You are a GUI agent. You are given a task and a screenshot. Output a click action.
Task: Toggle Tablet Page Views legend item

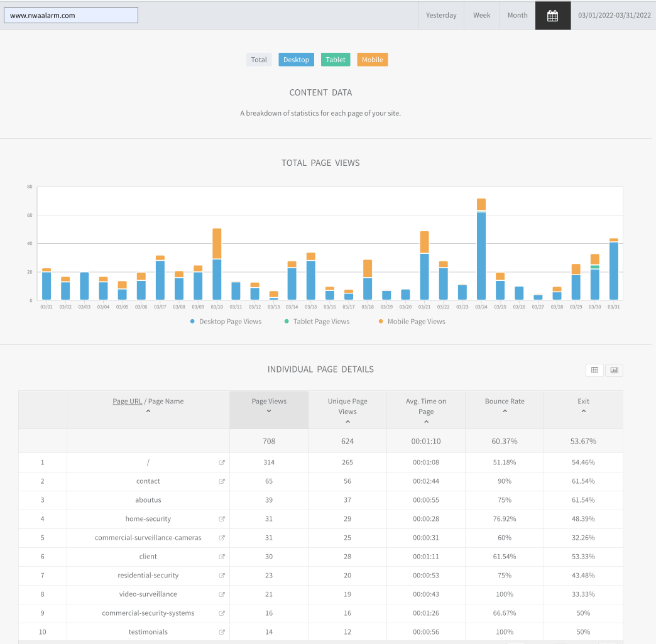coord(316,322)
